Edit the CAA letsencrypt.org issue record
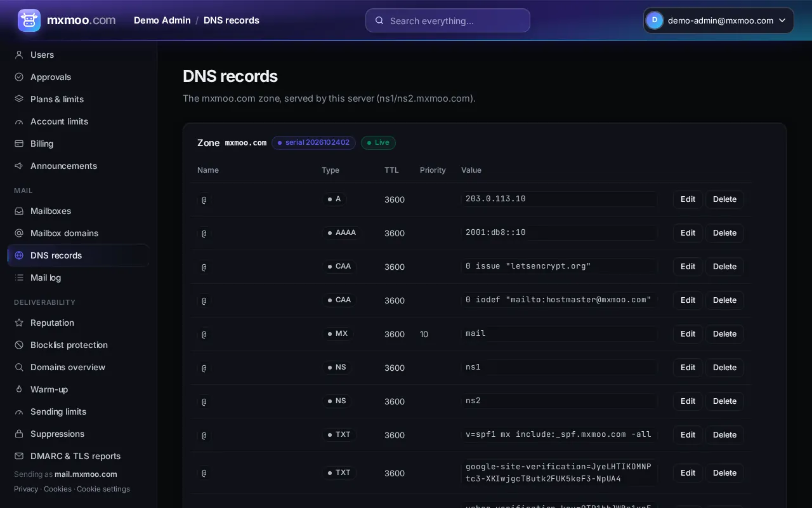This screenshot has height=508, width=812. tap(688, 267)
